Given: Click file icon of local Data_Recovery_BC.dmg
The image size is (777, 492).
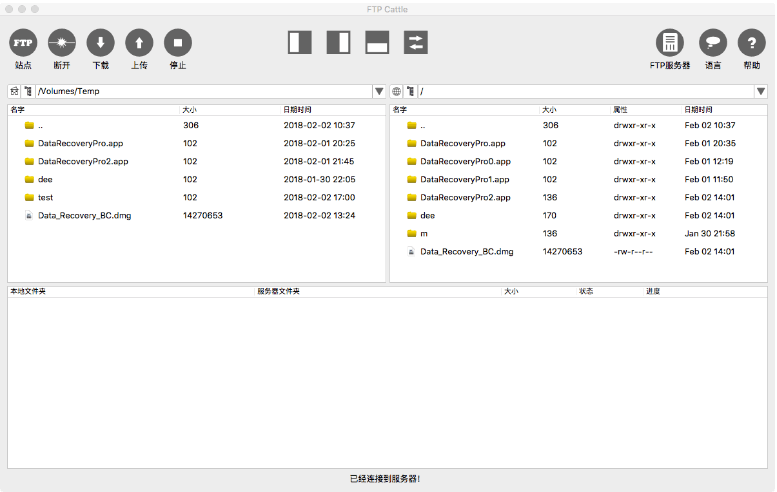Looking at the screenshot, I should 29,216.
